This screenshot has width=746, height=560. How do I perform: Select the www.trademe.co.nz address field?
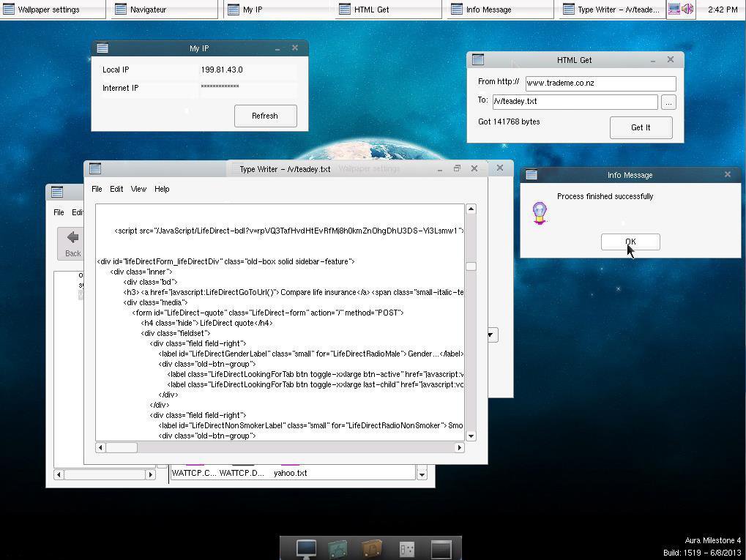(x=600, y=83)
